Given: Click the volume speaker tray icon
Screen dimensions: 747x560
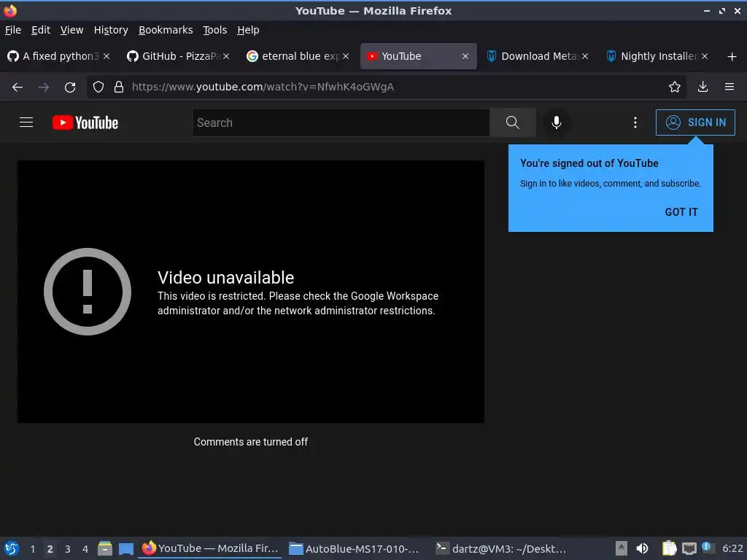Looking at the screenshot, I should pos(642,548).
